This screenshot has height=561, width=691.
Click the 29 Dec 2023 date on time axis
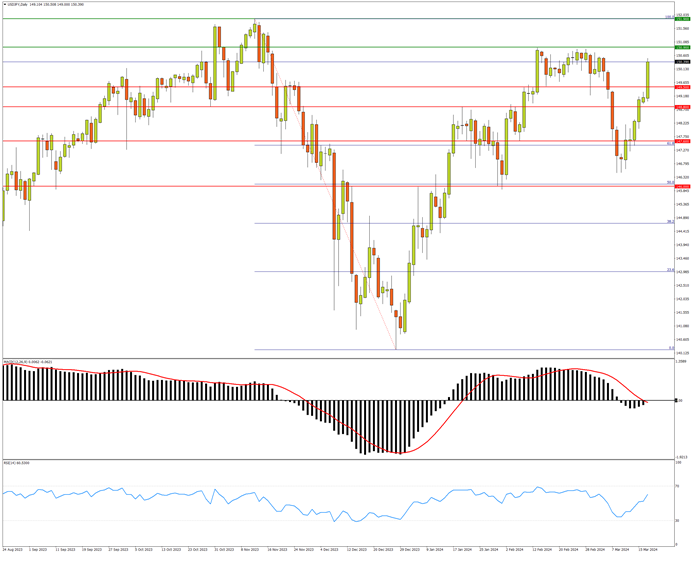click(408, 549)
